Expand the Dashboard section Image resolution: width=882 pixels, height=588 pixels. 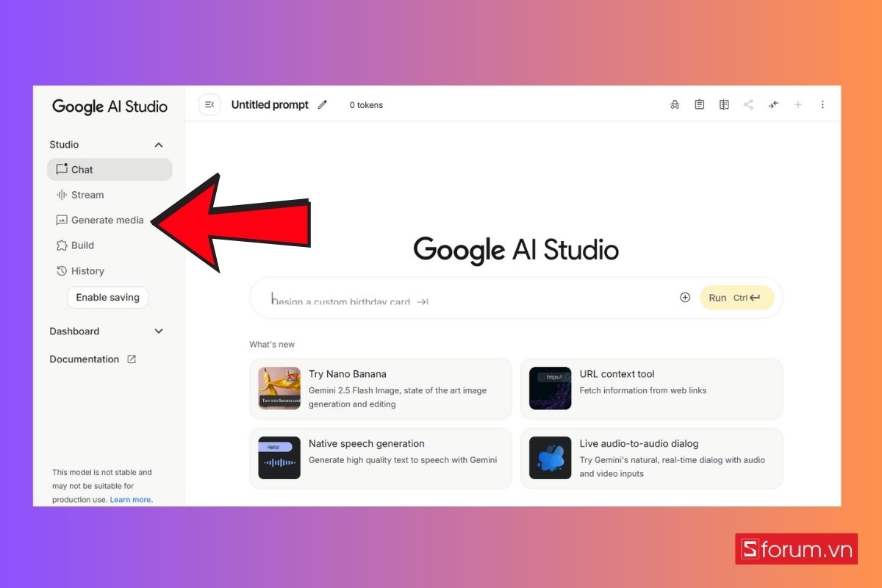[x=158, y=331]
